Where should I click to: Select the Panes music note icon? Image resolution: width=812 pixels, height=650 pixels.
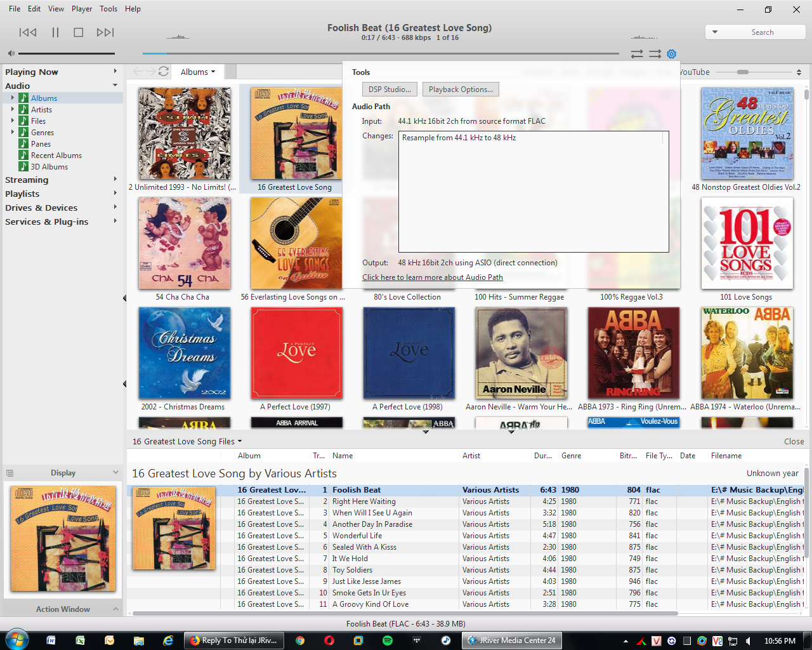[x=23, y=143]
